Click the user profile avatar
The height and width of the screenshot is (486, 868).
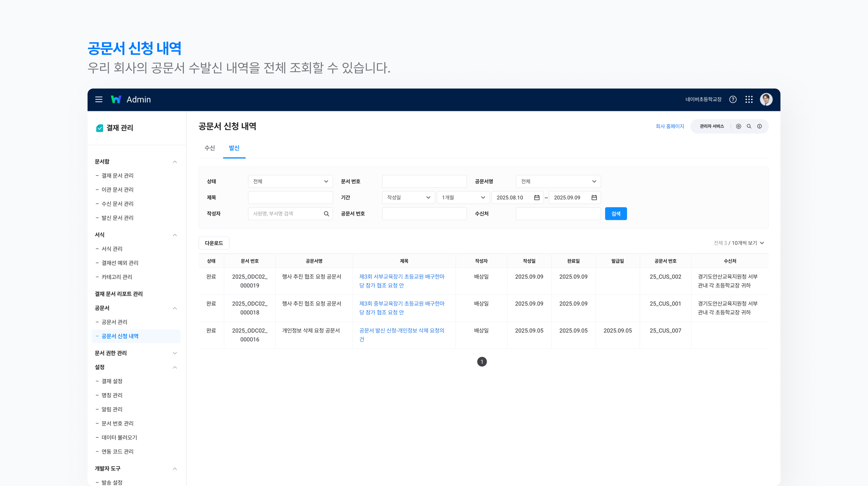click(x=766, y=99)
